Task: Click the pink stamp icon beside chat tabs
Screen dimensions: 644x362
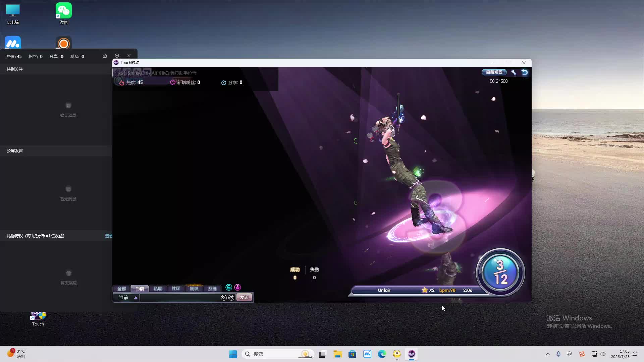Action: tap(237, 287)
